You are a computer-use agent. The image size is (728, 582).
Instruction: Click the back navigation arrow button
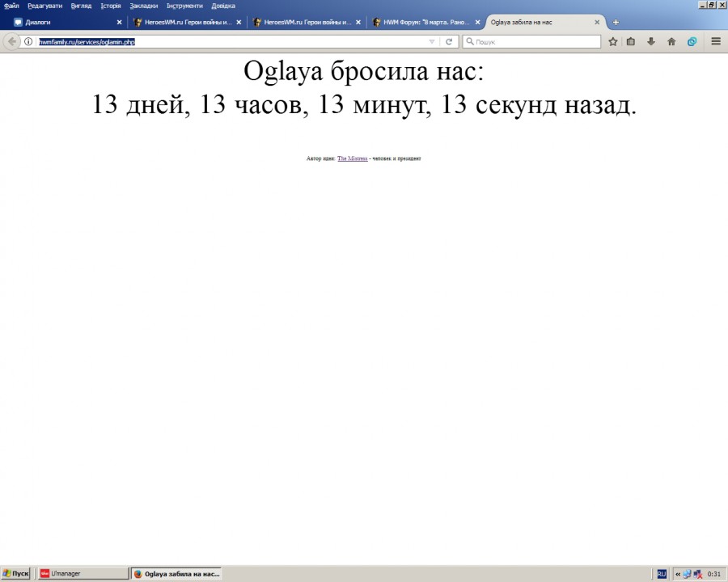coord(12,41)
